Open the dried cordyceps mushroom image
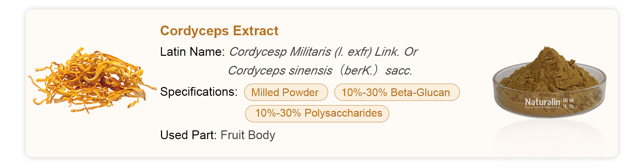This screenshot has height=168, width=644. 91,81
